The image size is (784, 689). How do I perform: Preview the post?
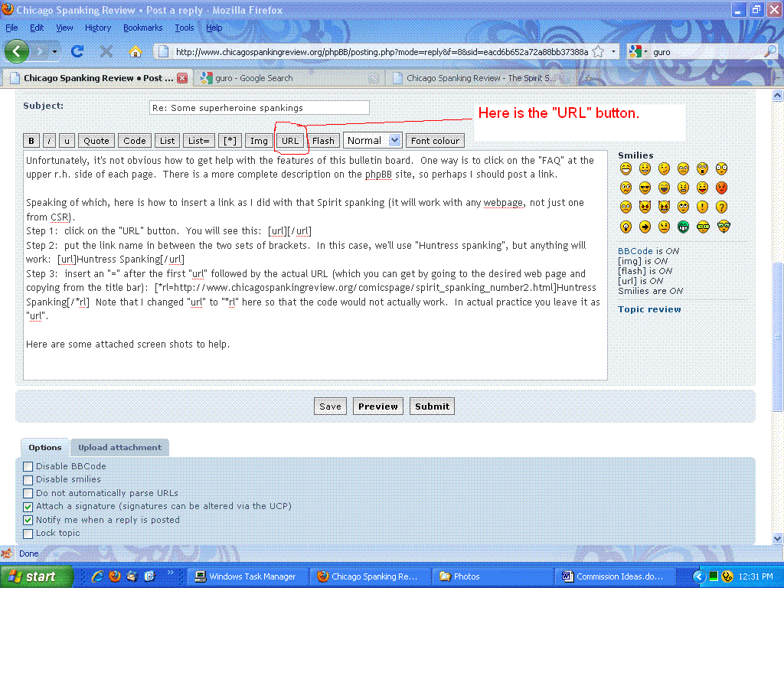click(x=377, y=407)
